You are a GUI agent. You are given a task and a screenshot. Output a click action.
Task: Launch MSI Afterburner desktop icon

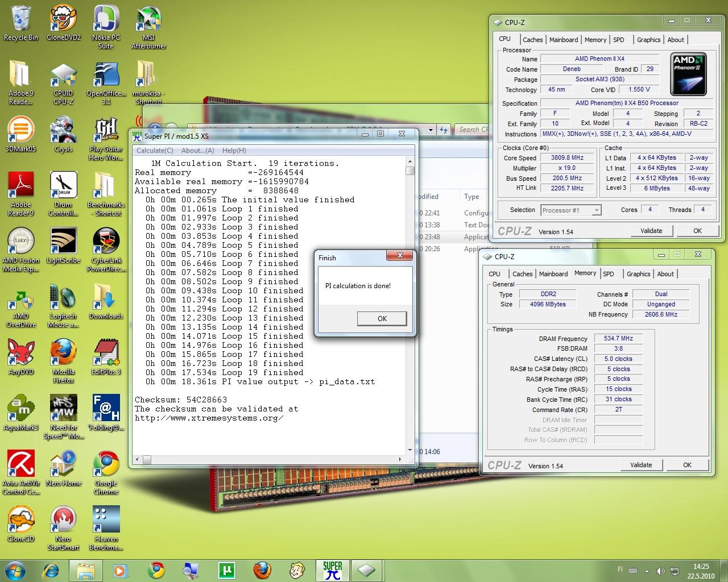(x=148, y=27)
